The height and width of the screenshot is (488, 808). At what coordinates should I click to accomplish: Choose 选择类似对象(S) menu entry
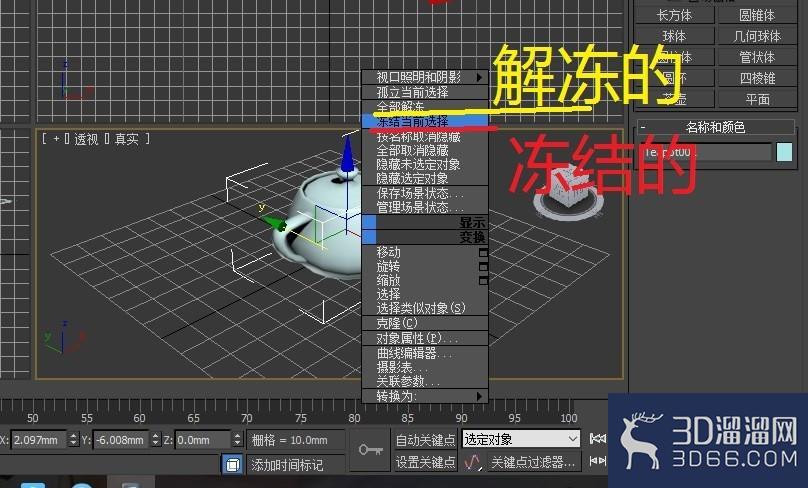point(425,308)
